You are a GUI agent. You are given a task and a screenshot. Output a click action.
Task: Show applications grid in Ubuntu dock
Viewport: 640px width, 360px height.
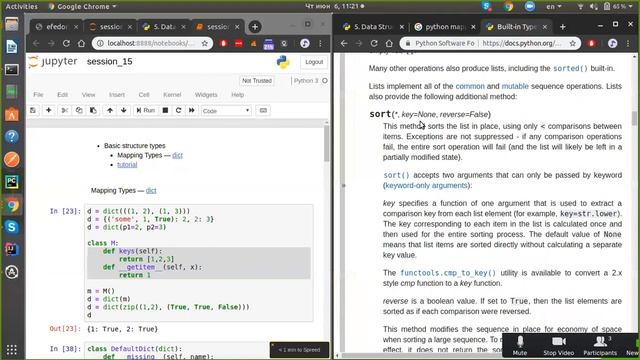(x=12, y=349)
